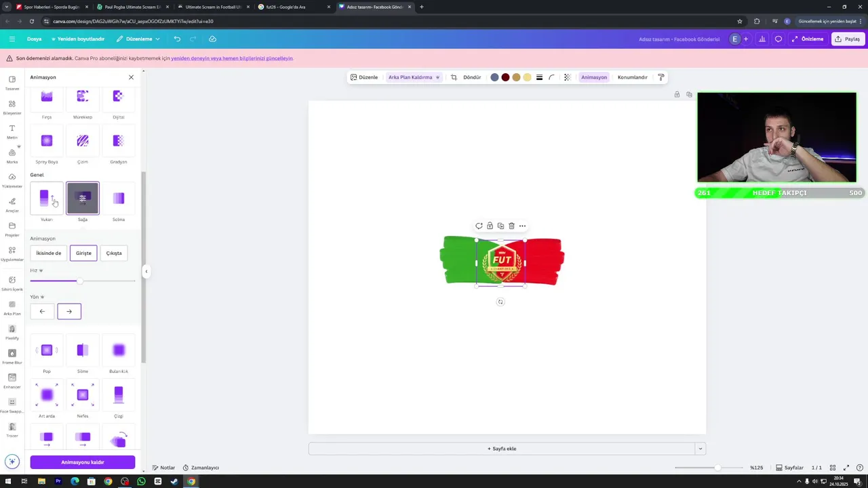868x488 pixels.
Task: Open the Marka brand panel
Action: coord(12,156)
